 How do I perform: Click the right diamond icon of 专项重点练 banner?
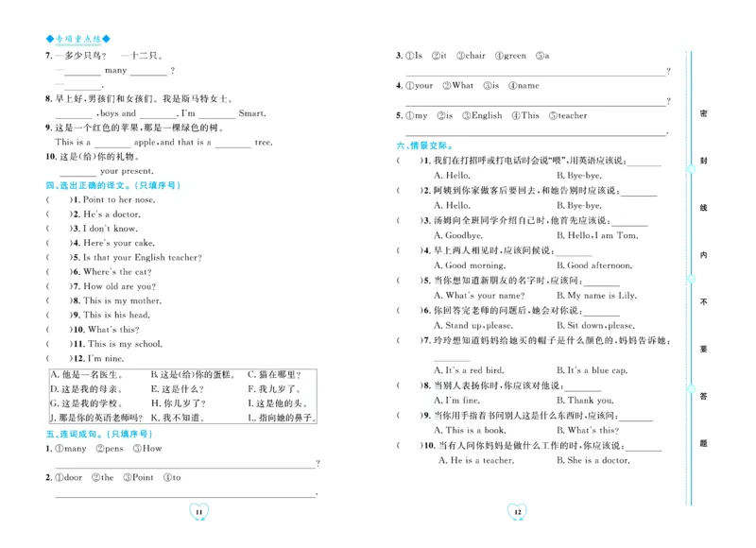click(x=108, y=40)
